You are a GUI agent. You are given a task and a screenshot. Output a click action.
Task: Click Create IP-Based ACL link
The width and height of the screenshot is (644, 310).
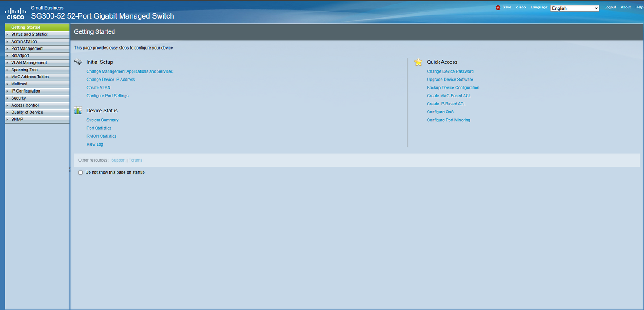point(446,104)
